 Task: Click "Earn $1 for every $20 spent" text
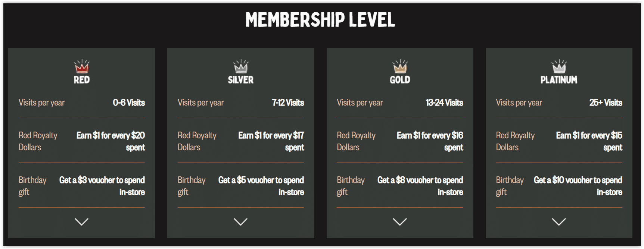click(111, 136)
